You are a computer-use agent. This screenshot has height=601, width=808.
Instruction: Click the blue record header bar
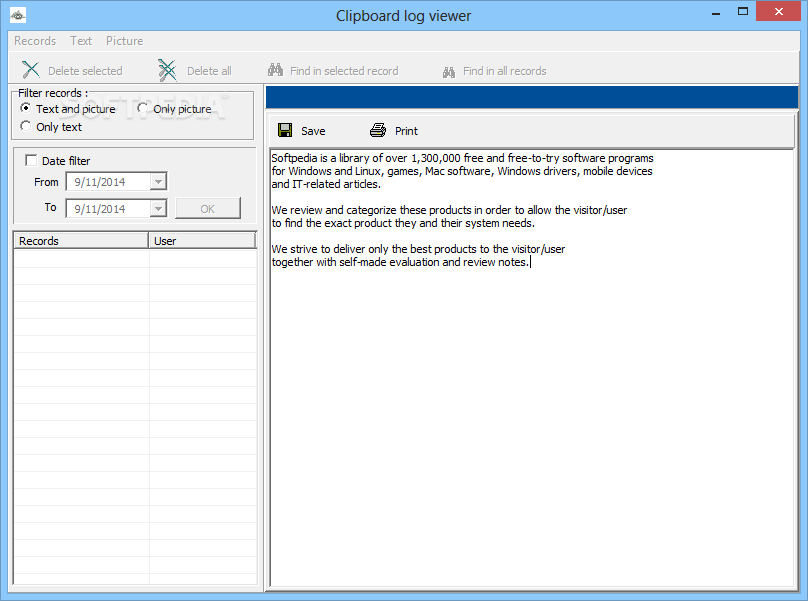pos(532,97)
